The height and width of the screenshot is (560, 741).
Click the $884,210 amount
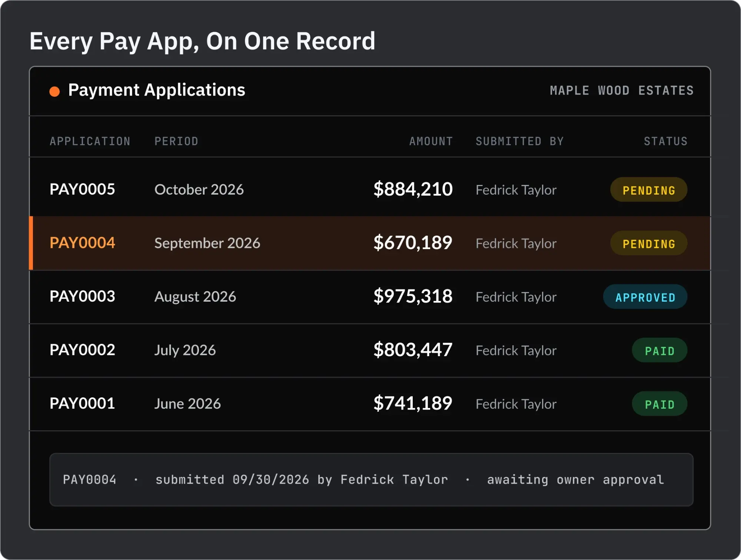[x=413, y=189]
